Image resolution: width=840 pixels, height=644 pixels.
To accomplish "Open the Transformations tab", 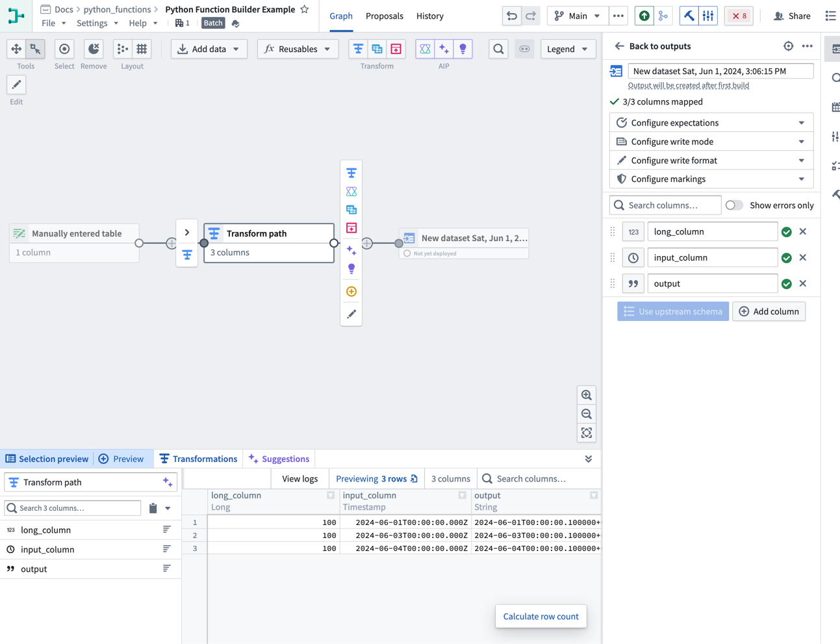I will [198, 459].
